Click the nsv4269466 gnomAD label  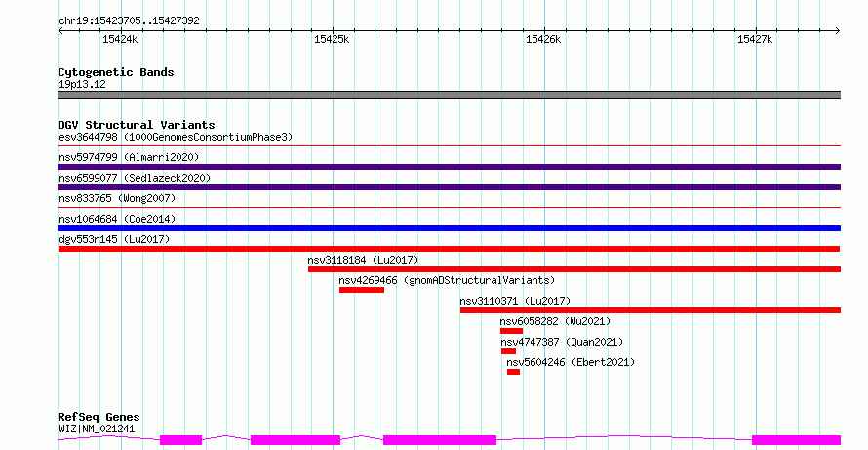pyautogui.click(x=447, y=280)
